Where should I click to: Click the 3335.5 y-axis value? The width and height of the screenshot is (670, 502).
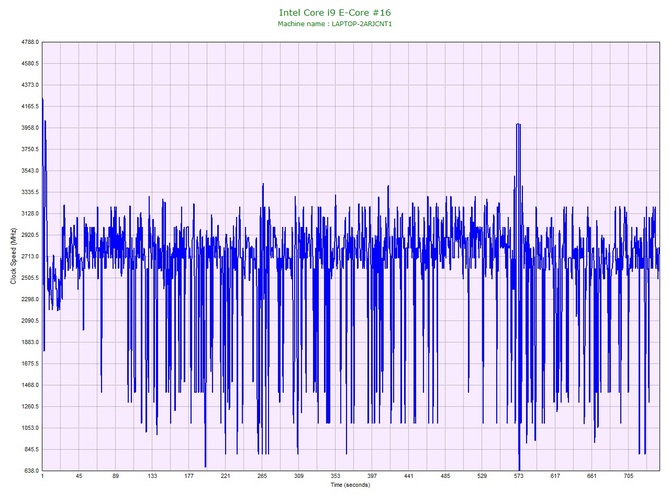pyautogui.click(x=29, y=192)
